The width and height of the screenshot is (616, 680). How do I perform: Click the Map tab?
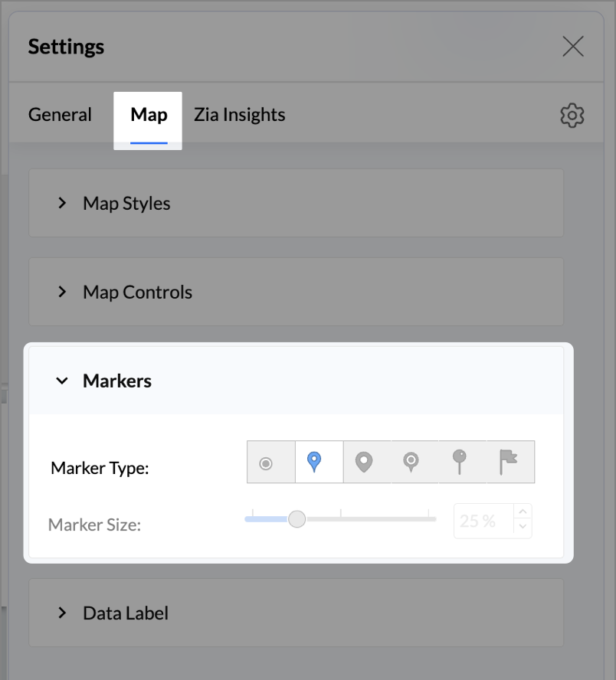coord(149,115)
